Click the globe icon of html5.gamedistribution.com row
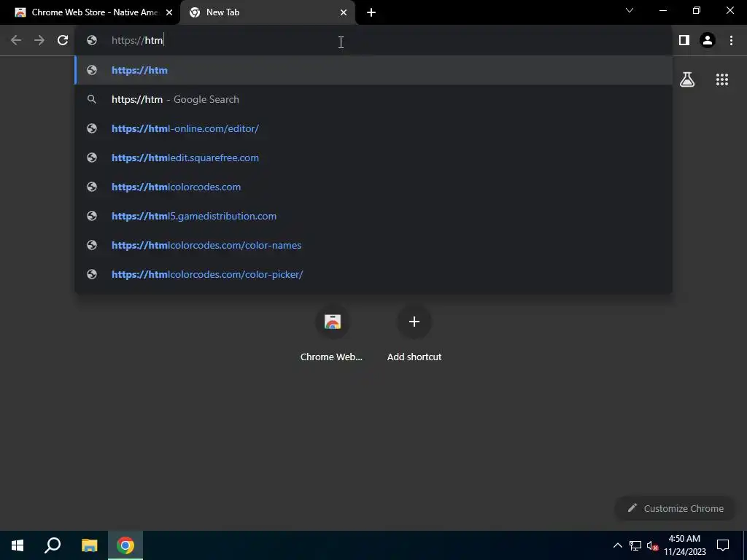The image size is (747, 560). [x=92, y=216]
